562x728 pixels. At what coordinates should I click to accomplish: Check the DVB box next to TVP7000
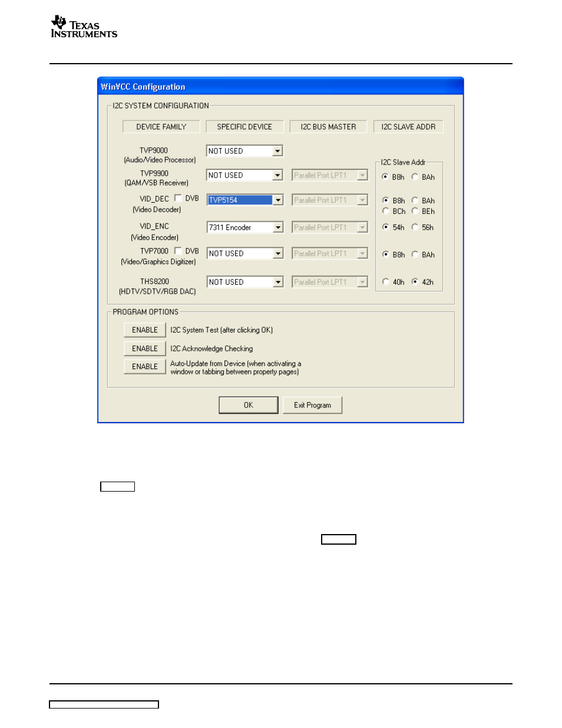(x=178, y=251)
